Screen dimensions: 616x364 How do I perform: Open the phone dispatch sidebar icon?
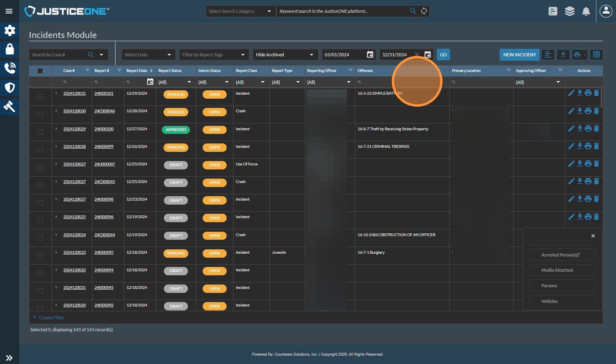click(x=10, y=68)
